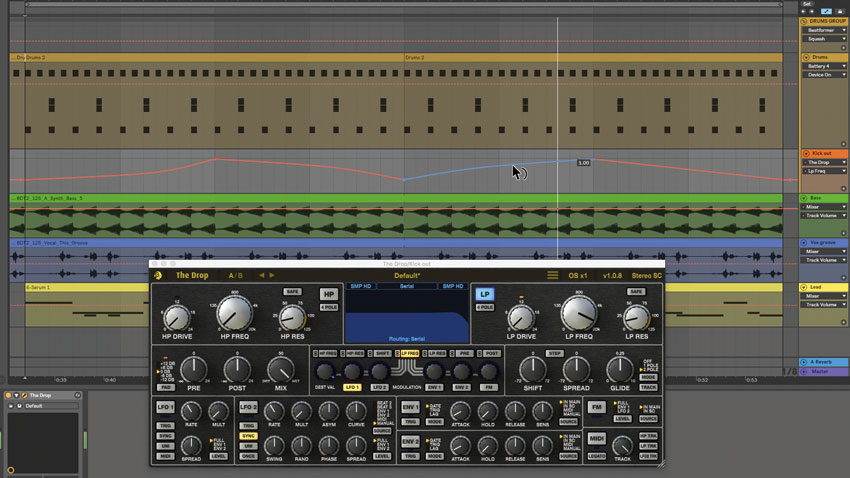Toggle LFO 2 SYNC button
The height and width of the screenshot is (478, 850).
pyautogui.click(x=248, y=436)
